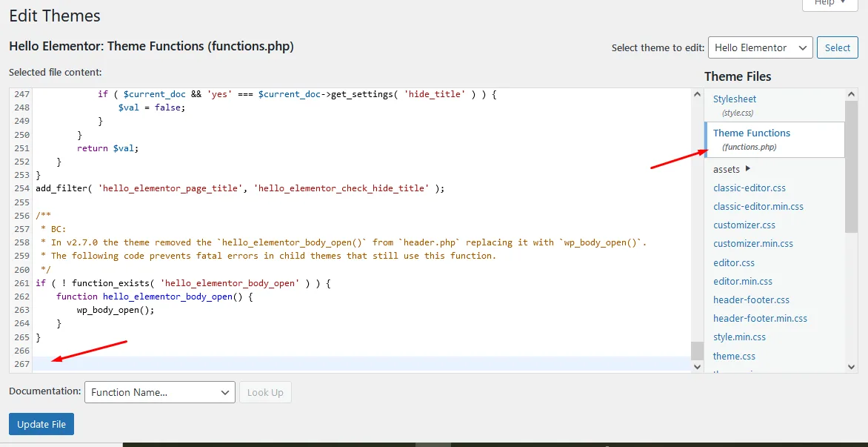The image size is (868, 447).
Task: Click the Look Up button
Action: 265,392
